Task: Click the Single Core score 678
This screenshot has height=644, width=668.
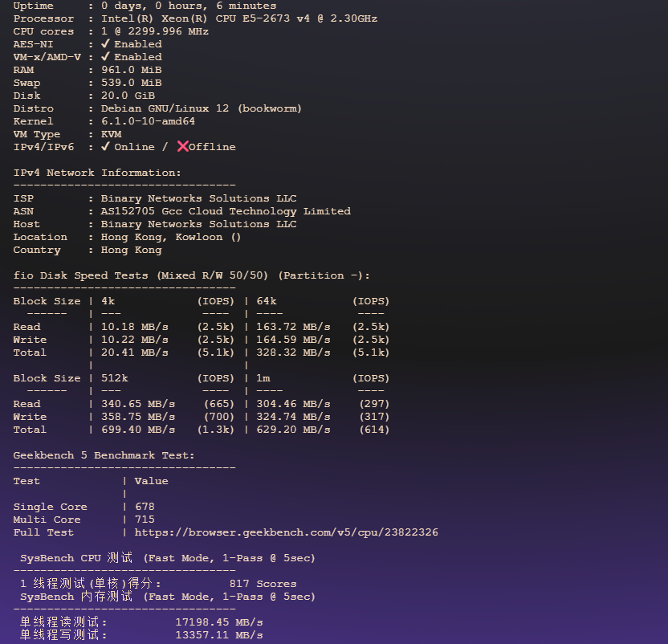Action: point(145,507)
